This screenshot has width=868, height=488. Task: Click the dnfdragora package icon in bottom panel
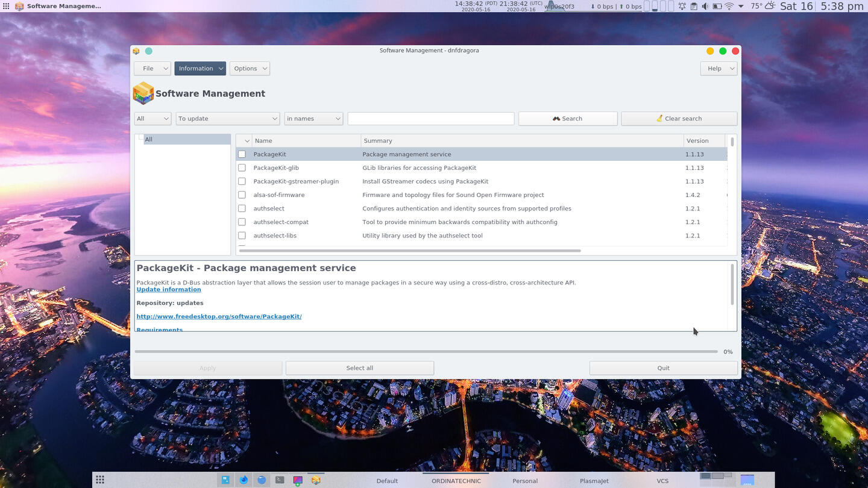coord(316,480)
